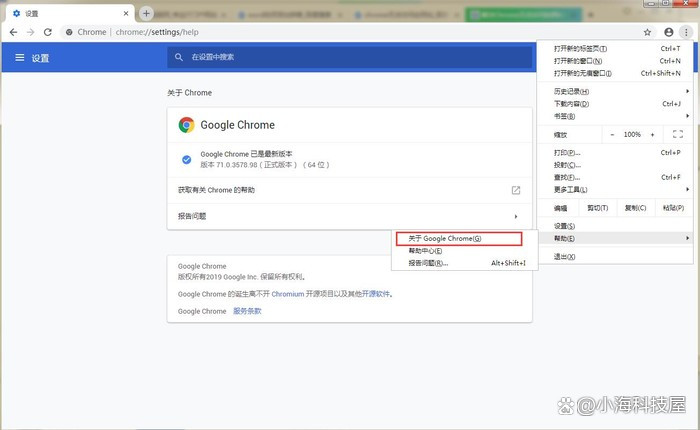Expand the 报告问题 row arrow
This screenshot has width=700, height=430.
(x=516, y=217)
